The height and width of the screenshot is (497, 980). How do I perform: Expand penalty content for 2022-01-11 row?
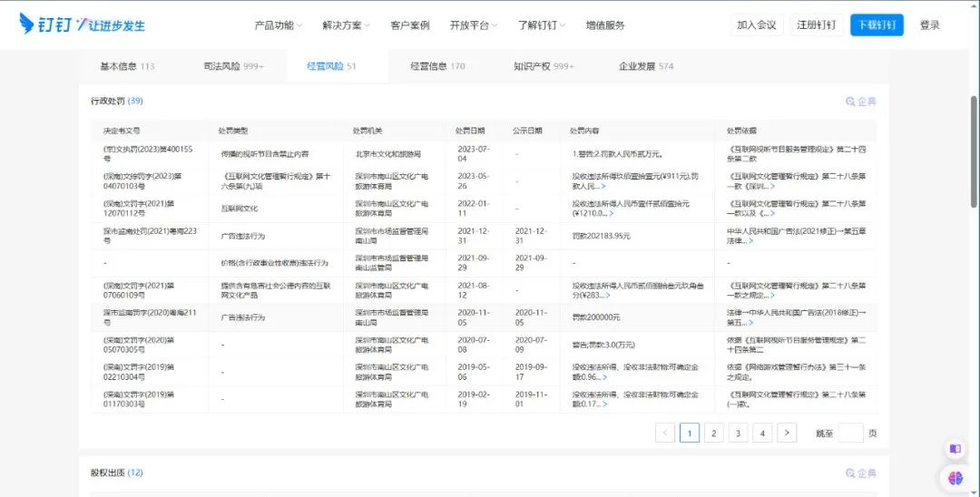[x=611, y=213]
